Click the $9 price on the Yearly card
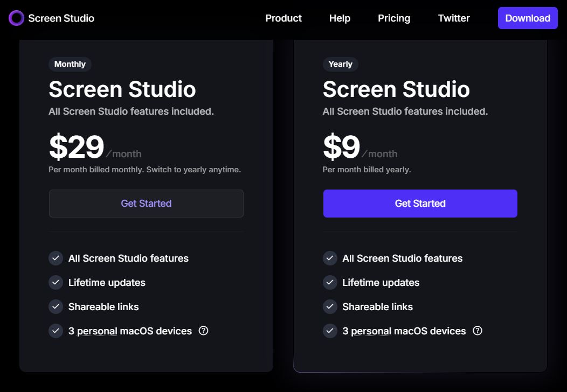This screenshot has height=392, width=567. (342, 146)
